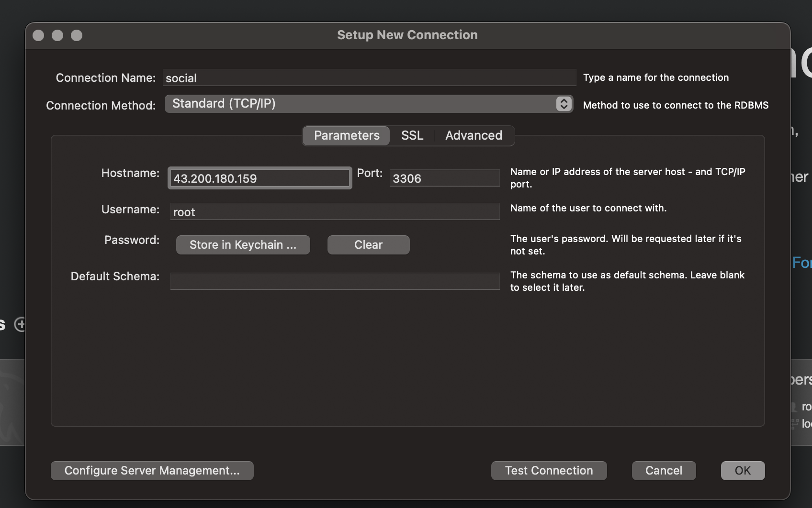Click the 'Method to use to connect' hint text
Screen dimensions: 812x508
point(676,105)
